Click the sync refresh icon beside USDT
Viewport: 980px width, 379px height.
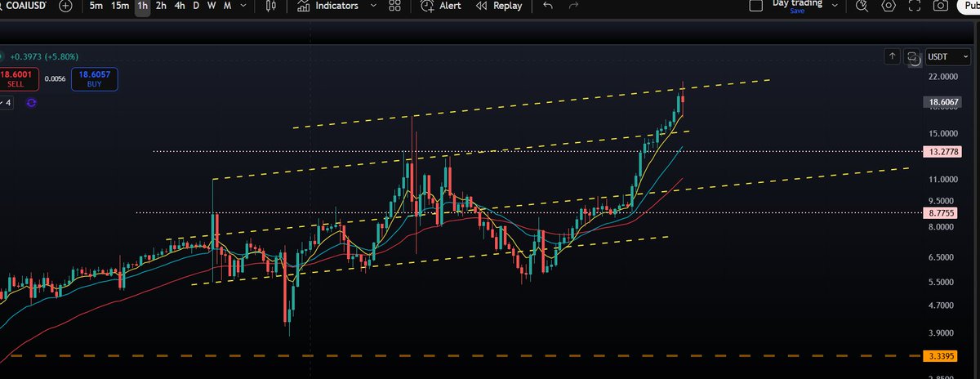tap(911, 56)
